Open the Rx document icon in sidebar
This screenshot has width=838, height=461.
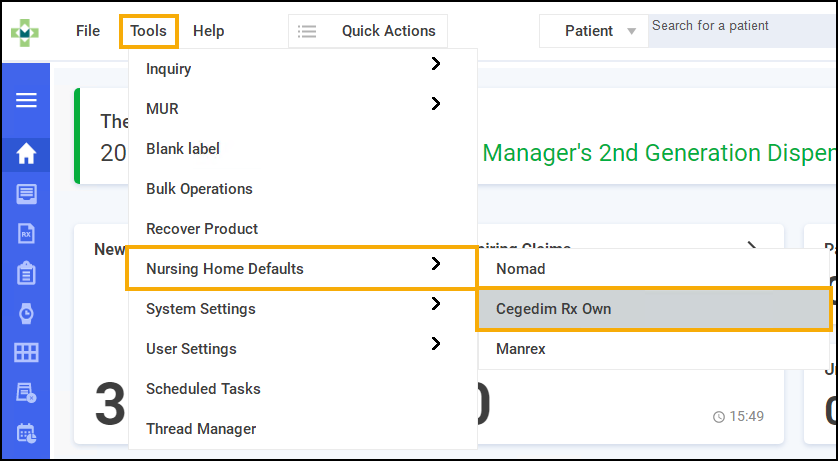tap(26, 233)
